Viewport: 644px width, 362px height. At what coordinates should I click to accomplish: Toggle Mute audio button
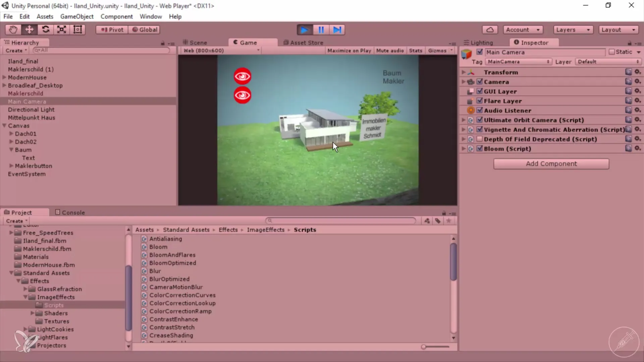click(390, 51)
